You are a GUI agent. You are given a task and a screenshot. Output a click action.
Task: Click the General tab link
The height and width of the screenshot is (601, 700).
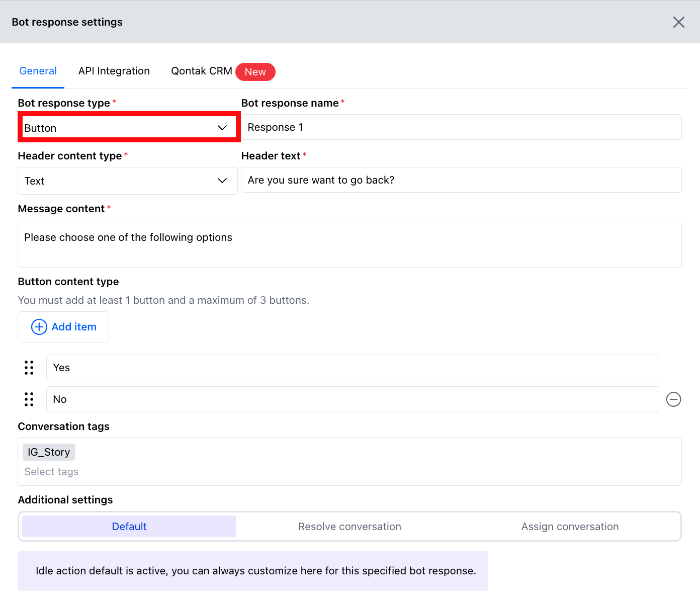coord(38,71)
